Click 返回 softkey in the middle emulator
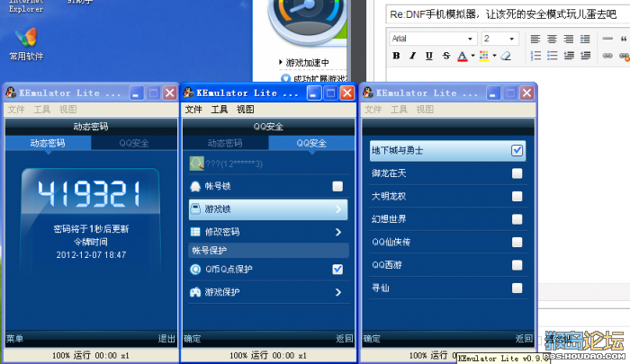The image size is (630, 364). pyautogui.click(x=345, y=339)
